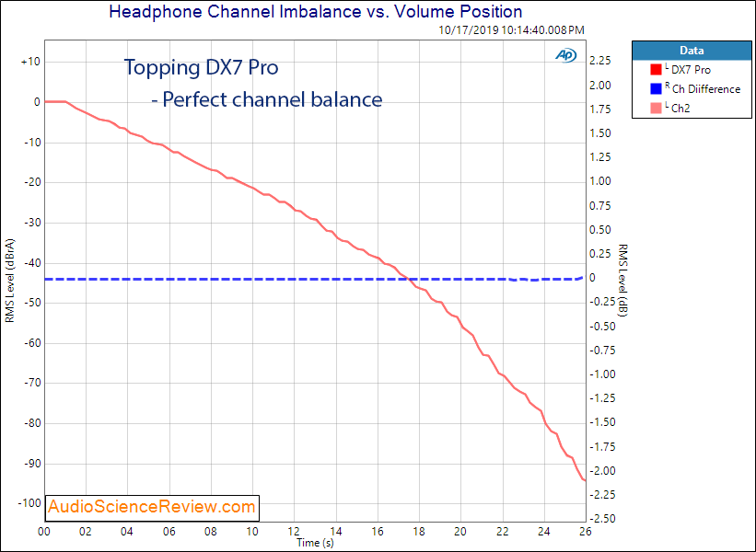Click the blue Ch Diifference legend swatch
756x552 pixels.
coord(656,89)
